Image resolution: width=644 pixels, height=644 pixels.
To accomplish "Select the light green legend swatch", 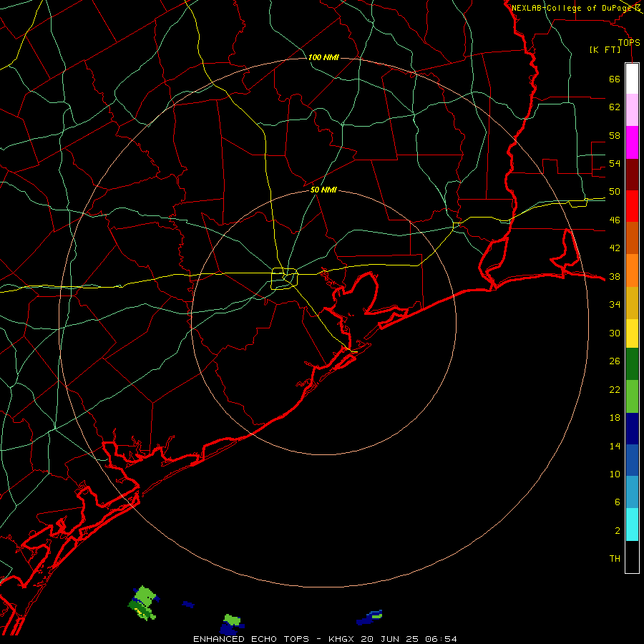I will tap(632, 396).
